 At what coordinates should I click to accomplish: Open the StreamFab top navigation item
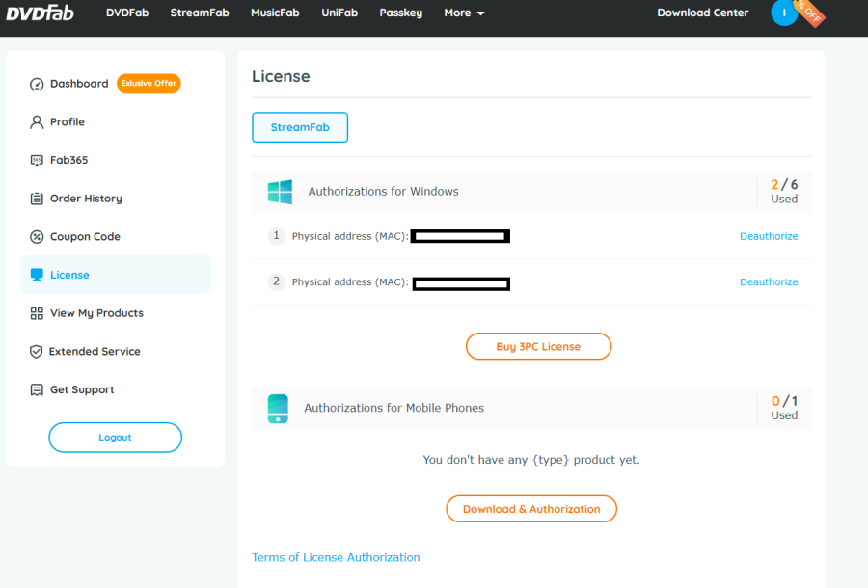[x=201, y=13]
